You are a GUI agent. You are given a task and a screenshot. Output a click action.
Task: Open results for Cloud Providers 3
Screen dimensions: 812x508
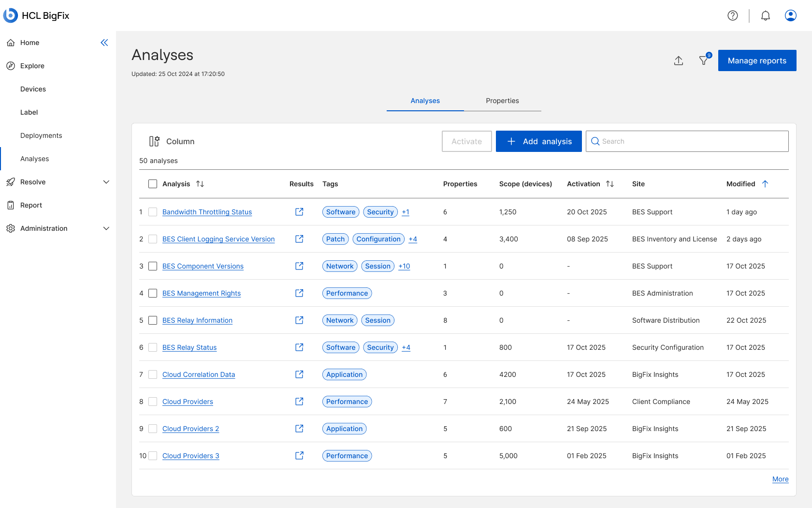point(300,456)
